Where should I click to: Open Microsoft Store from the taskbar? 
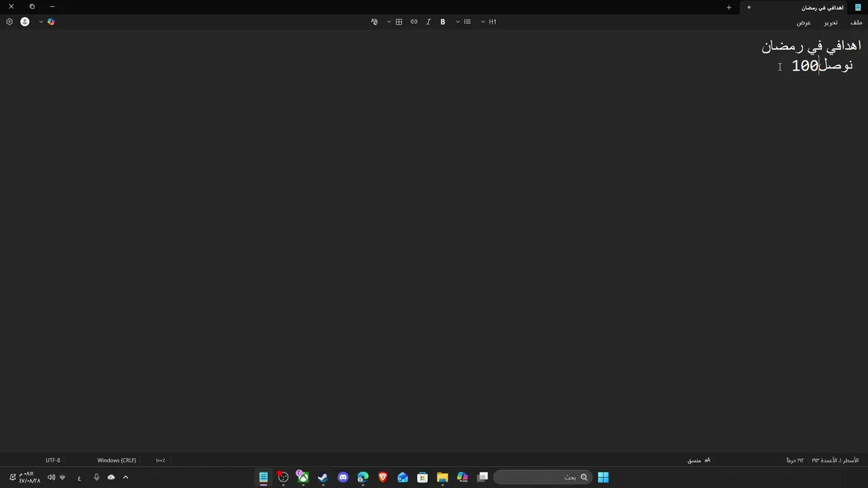click(x=422, y=477)
